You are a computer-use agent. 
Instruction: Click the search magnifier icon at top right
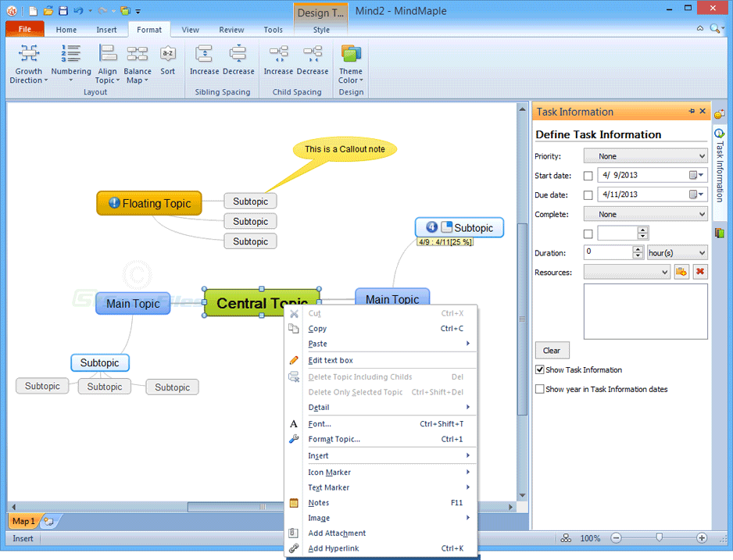[x=714, y=28]
